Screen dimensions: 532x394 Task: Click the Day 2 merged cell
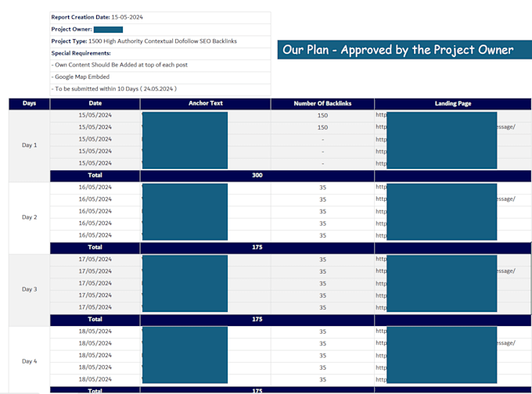[29, 217]
